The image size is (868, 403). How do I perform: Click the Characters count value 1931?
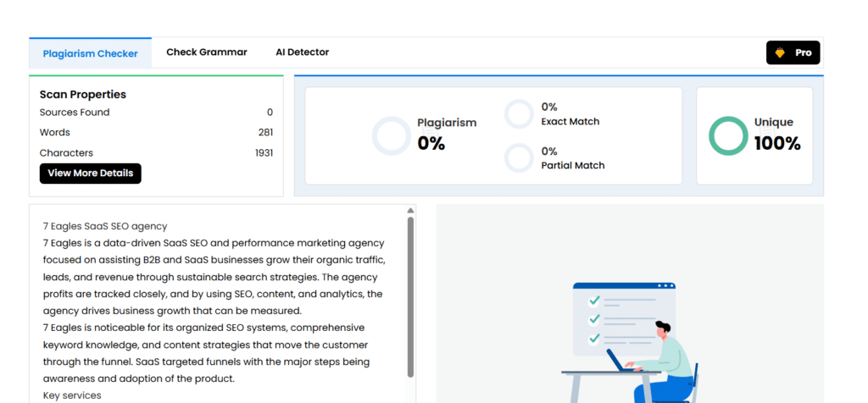[264, 153]
